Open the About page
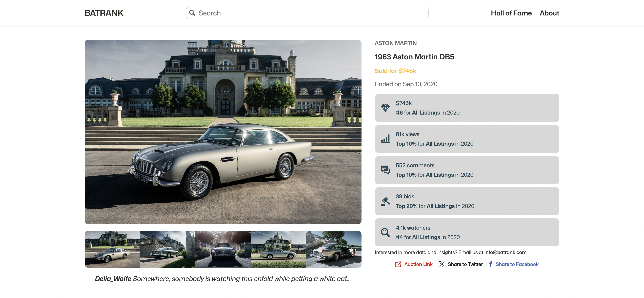The height and width of the screenshot is (298, 644). (x=549, y=13)
